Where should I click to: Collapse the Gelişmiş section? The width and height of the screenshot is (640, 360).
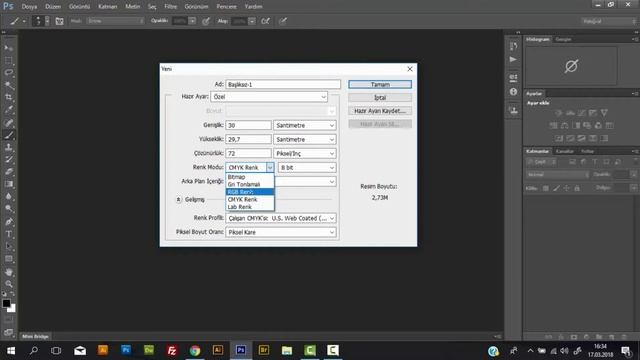click(178, 199)
